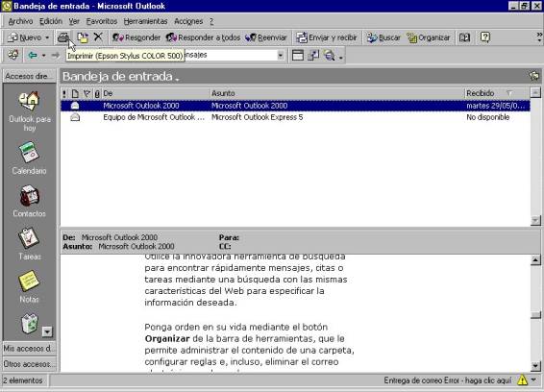The height and width of the screenshot is (392, 544).
Task: Expand more toolbar buttons chevron
Action: [x=539, y=37]
